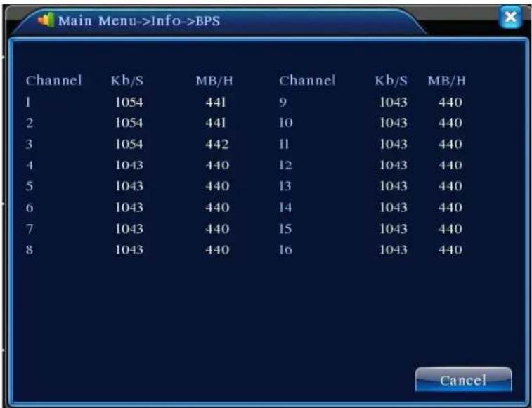Image resolution: width=532 pixels, height=408 pixels.
Task: Select channel 3 row number
Action: (30, 144)
